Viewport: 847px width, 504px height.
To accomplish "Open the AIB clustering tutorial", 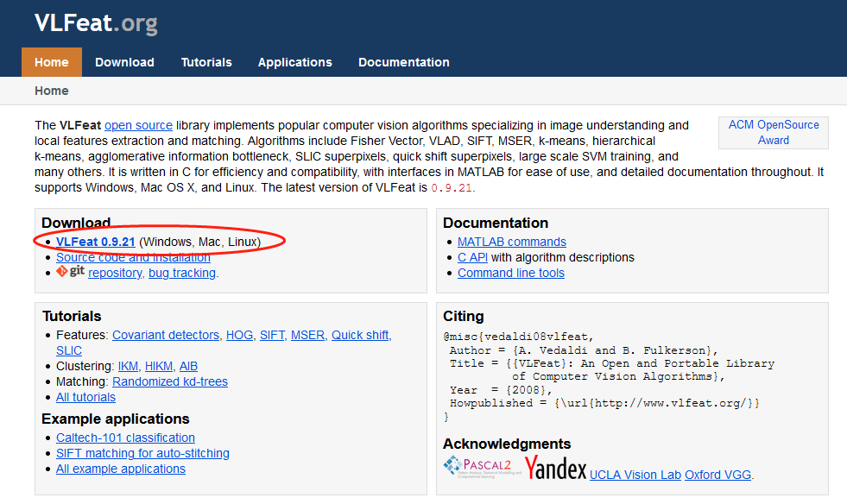I will [x=188, y=367].
